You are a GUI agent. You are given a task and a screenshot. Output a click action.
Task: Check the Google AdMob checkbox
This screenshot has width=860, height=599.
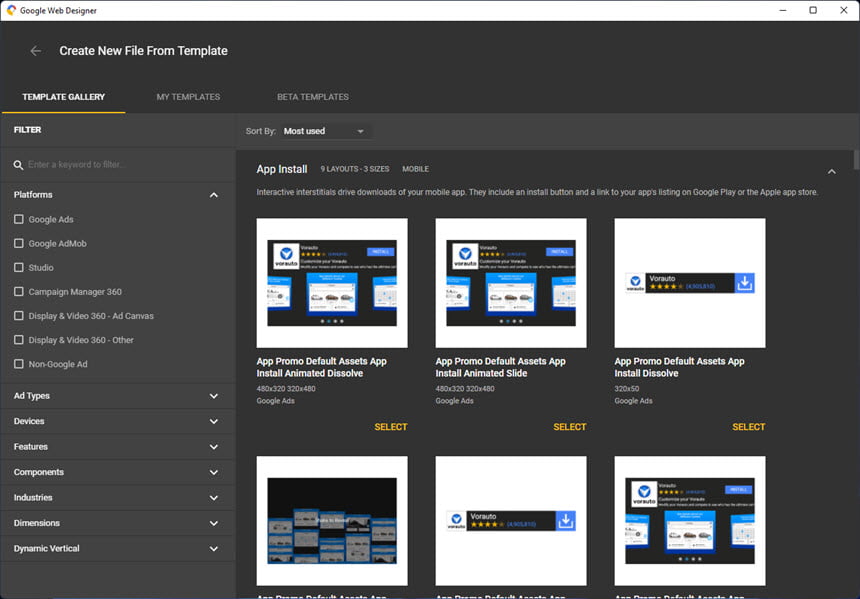[19, 244]
